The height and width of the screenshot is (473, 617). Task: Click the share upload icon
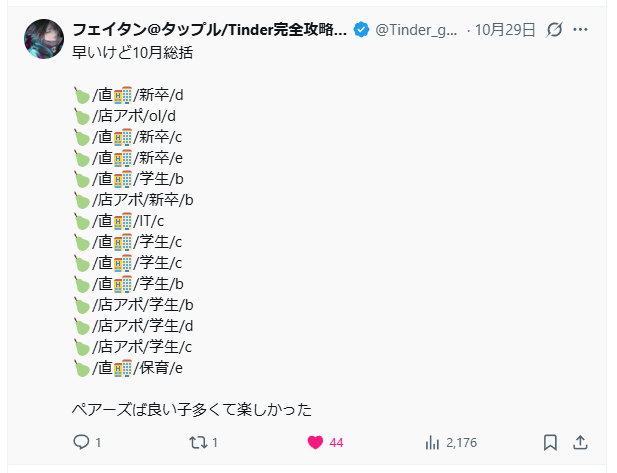point(580,442)
